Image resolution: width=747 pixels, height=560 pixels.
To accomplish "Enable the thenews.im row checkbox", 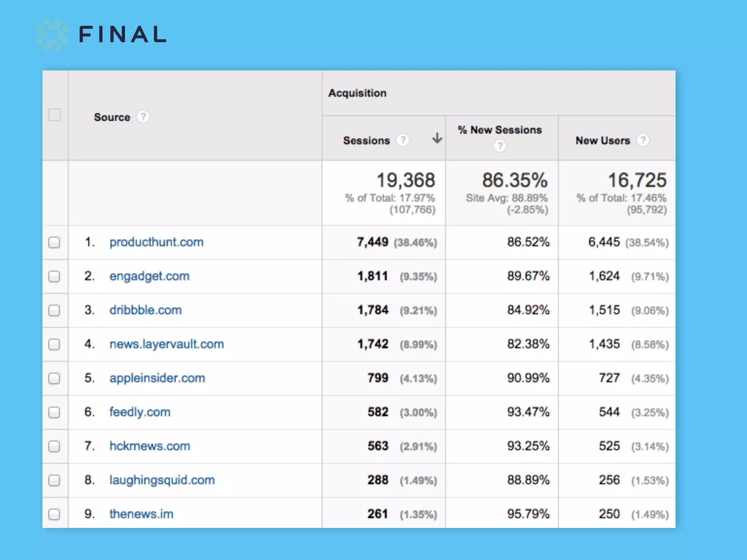I will click(x=54, y=514).
